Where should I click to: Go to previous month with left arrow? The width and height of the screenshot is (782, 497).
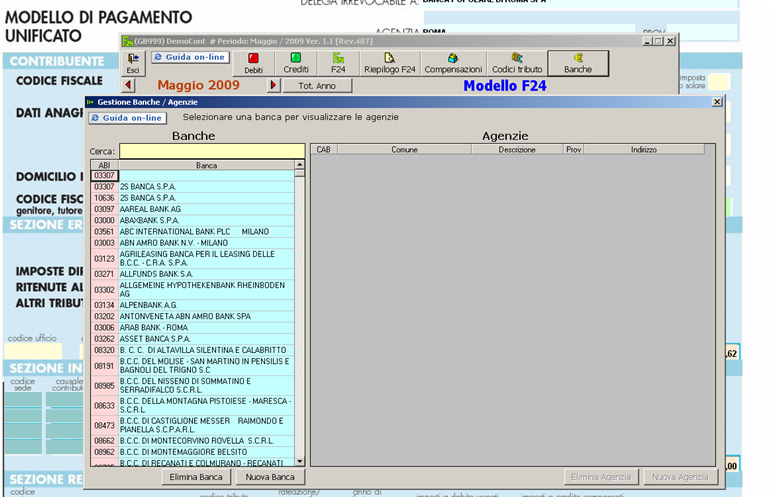coord(129,86)
